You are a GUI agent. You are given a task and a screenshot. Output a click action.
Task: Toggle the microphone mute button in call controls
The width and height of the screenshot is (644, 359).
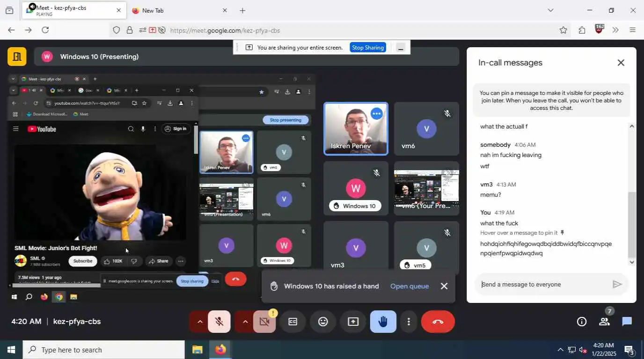click(x=219, y=322)
